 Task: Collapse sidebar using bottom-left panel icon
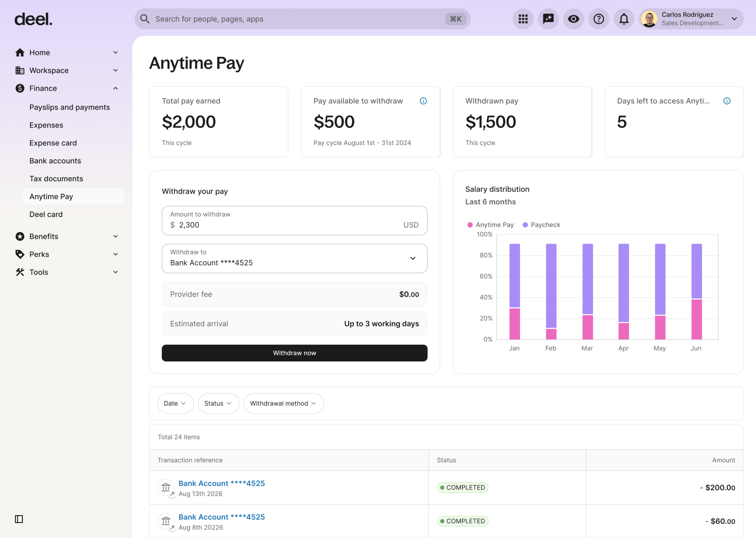pos(19,519)
